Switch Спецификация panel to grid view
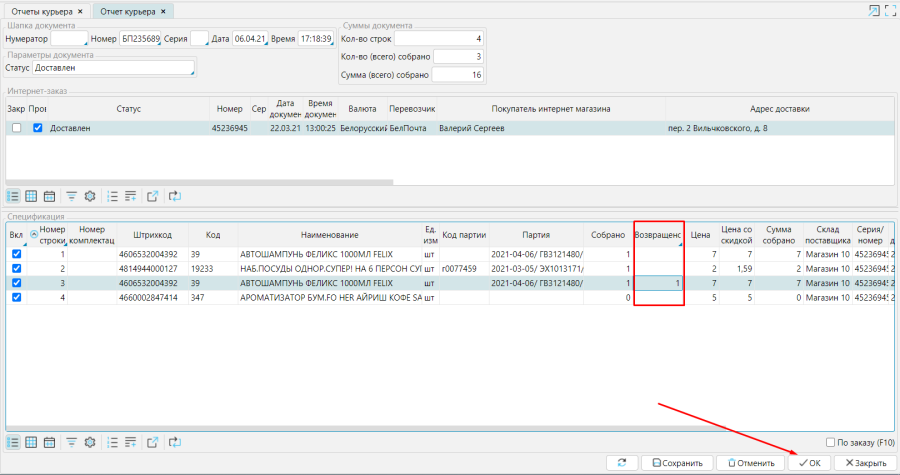The width and height of the screenshot is (900, 475). tap(31, 442)
